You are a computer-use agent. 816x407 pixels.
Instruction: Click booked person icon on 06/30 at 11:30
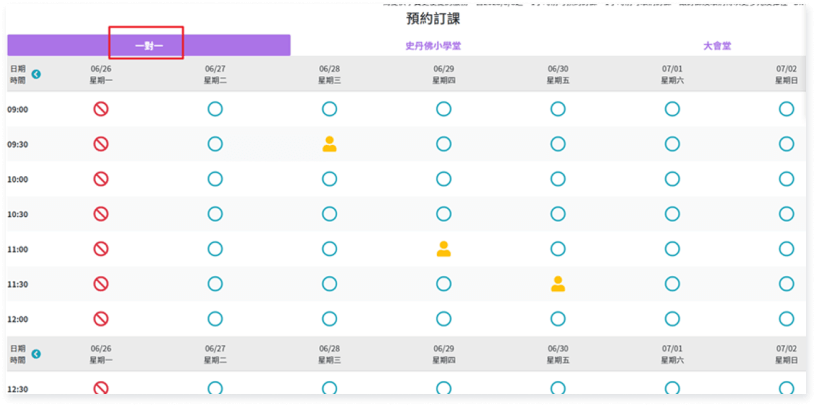point(558,284)
